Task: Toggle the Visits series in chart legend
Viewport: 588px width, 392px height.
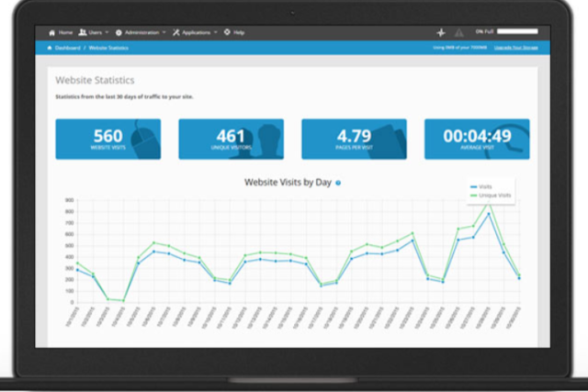Action: coord(481,186)
